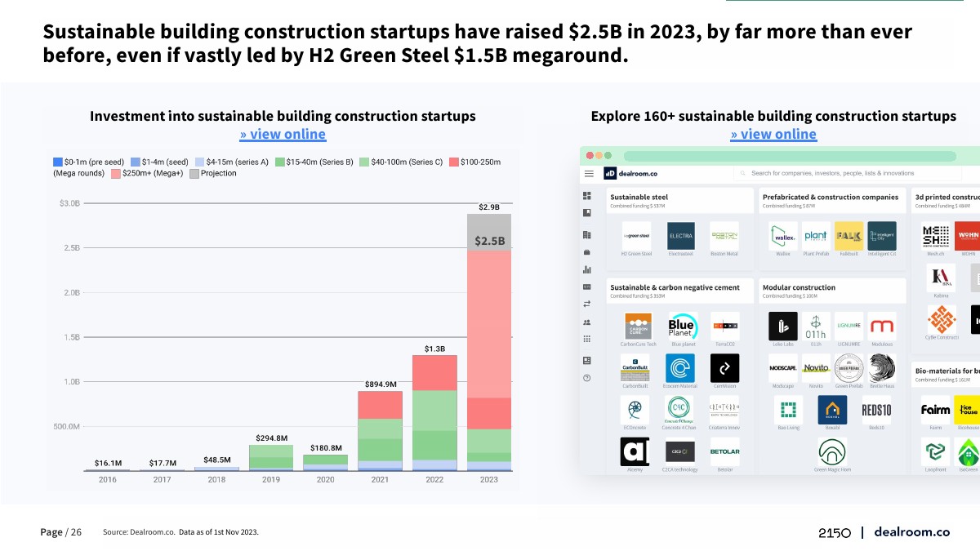Click the help question mark icon
This screenshot has height=551, width=980.
[x=586, y=377]
